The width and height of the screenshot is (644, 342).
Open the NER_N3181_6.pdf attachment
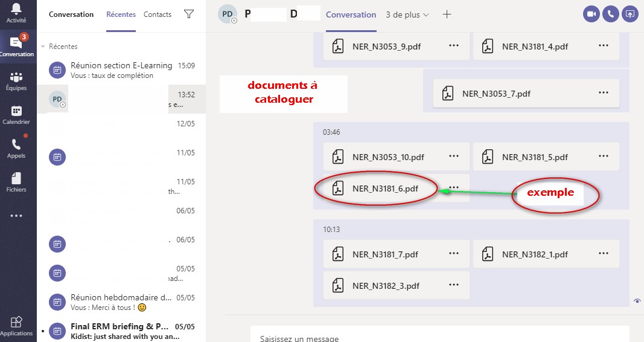(384, 189)
